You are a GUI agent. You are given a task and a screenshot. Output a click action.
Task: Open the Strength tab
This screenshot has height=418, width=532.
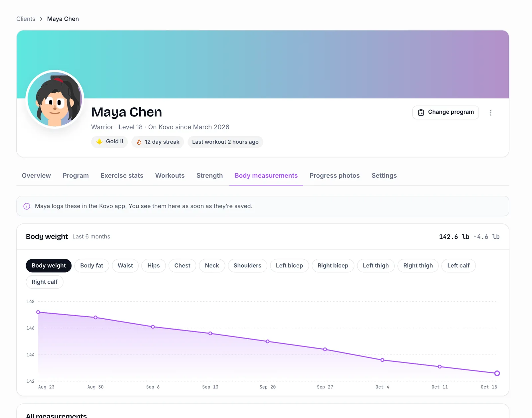[209, 176]
